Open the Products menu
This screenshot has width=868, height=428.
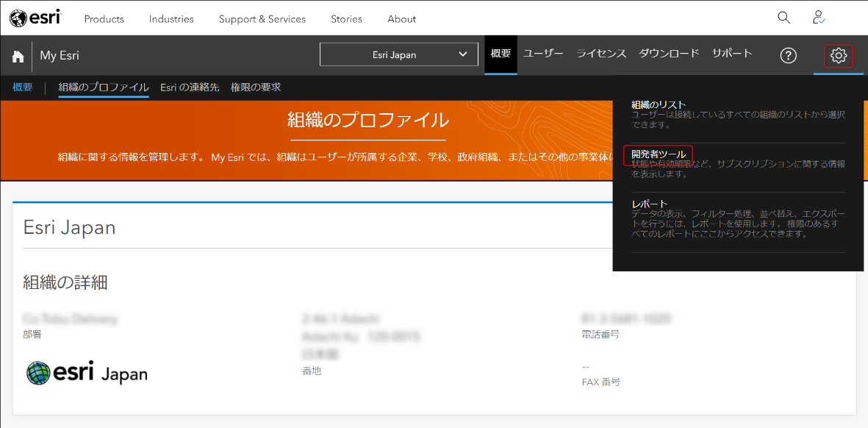104,19
